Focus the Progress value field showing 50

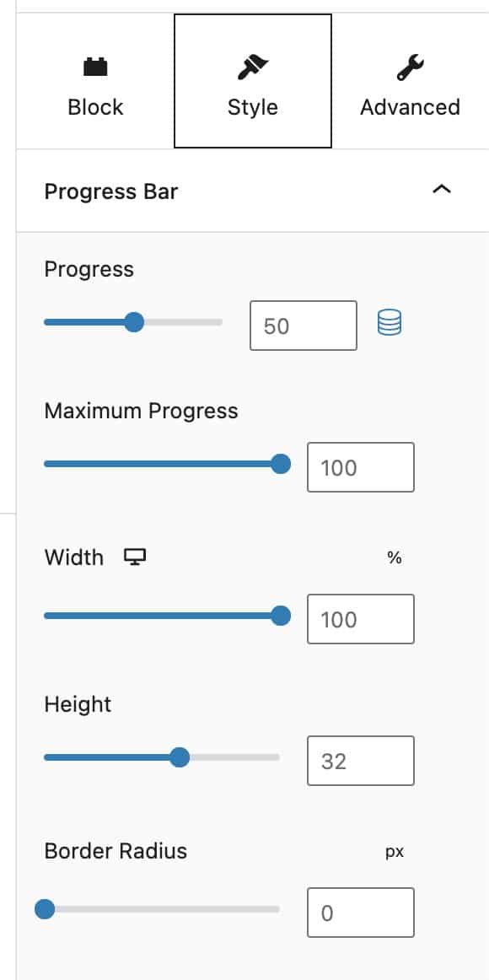pos(304,326)
